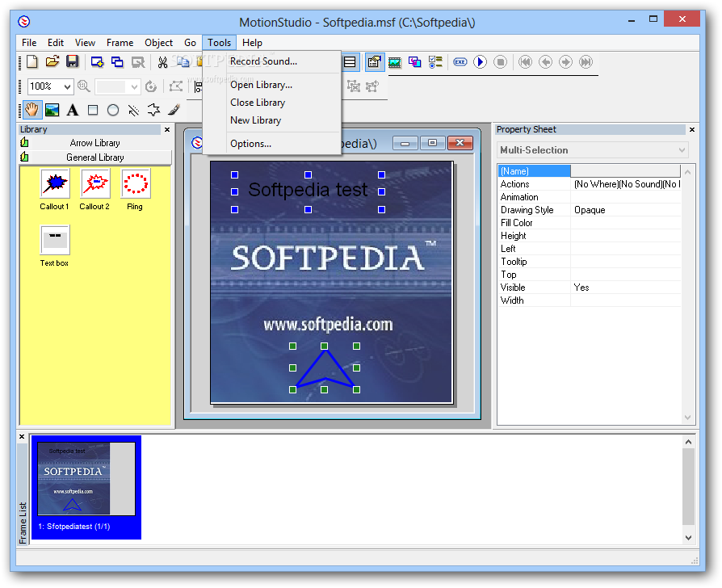Select the Text box library item

tap(54, 246)
